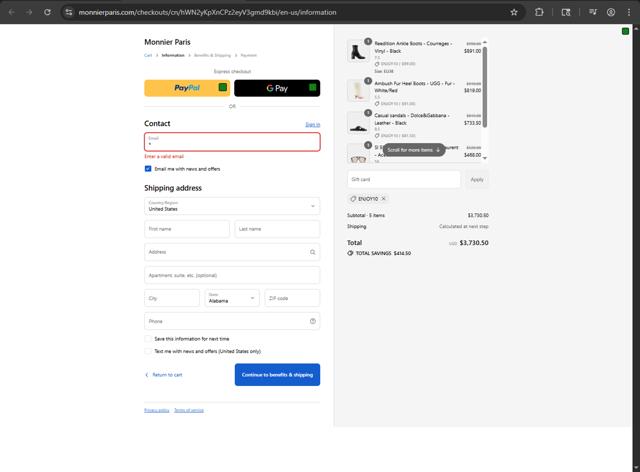Pay with the G Pay express button
Screen dimensions: 640x472
(x=277, y=88)
